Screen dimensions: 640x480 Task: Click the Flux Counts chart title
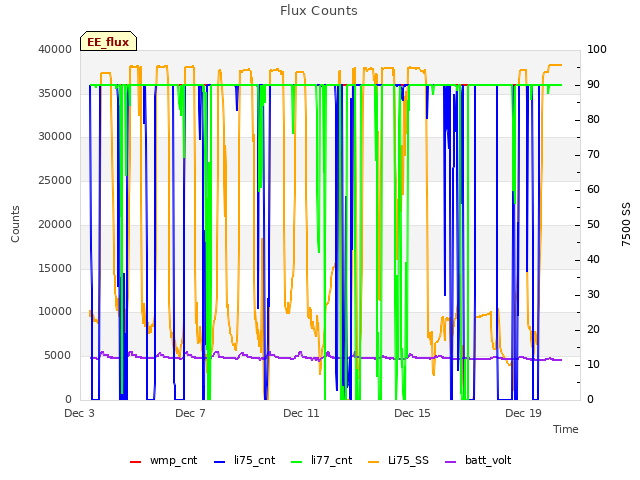[x=319, y=11]
